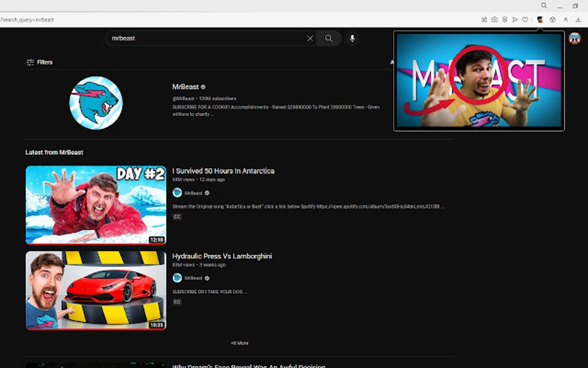The image size is (588, 368).
Task: Click the MrBeast channel avatar
Action: point(96,102)
